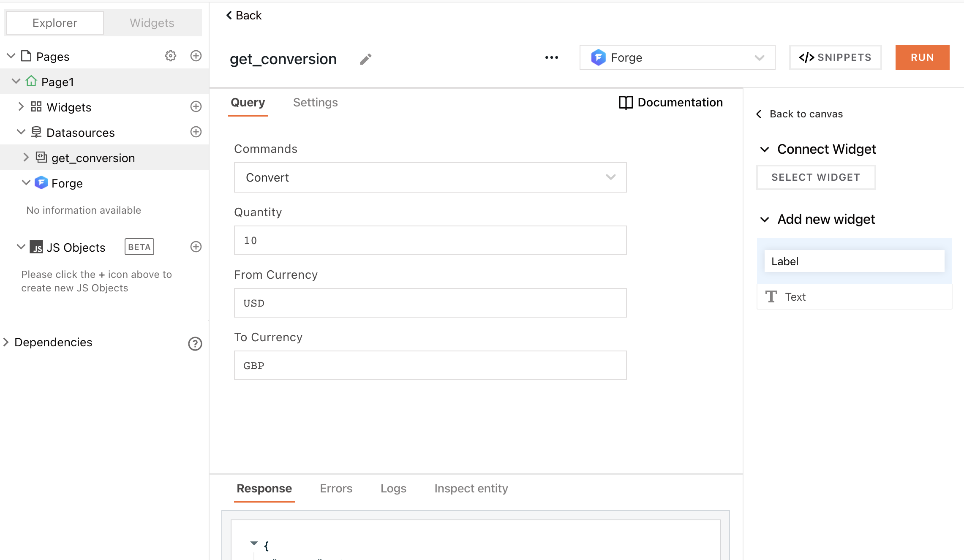Switch to the Widgets panel tab

pos(152,23)
